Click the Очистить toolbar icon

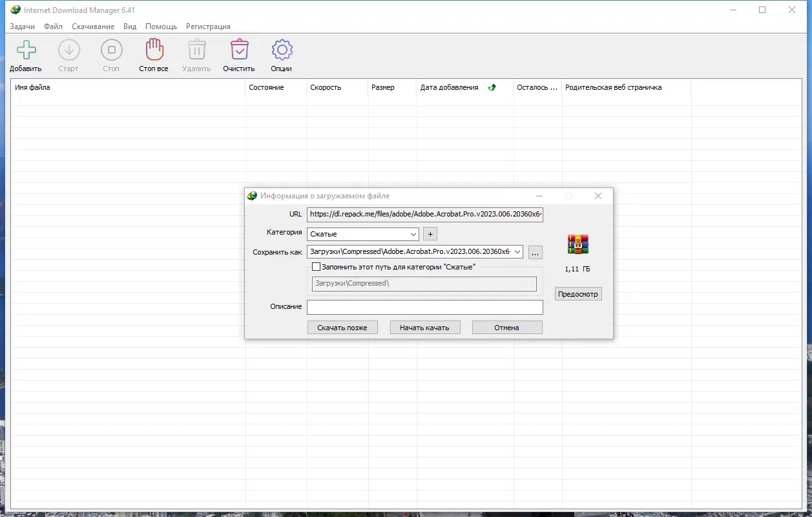[239, 50]
